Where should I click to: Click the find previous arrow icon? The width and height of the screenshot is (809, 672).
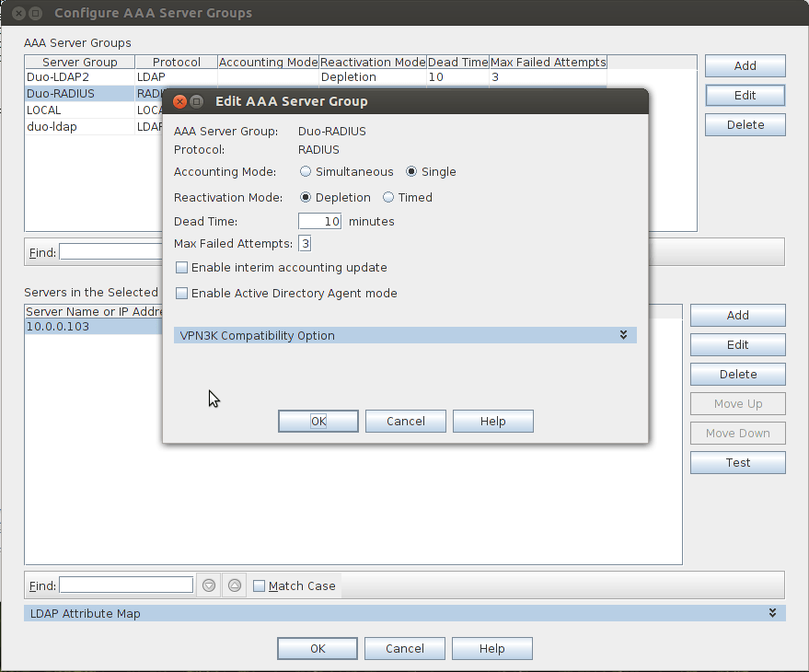[234, 585]
